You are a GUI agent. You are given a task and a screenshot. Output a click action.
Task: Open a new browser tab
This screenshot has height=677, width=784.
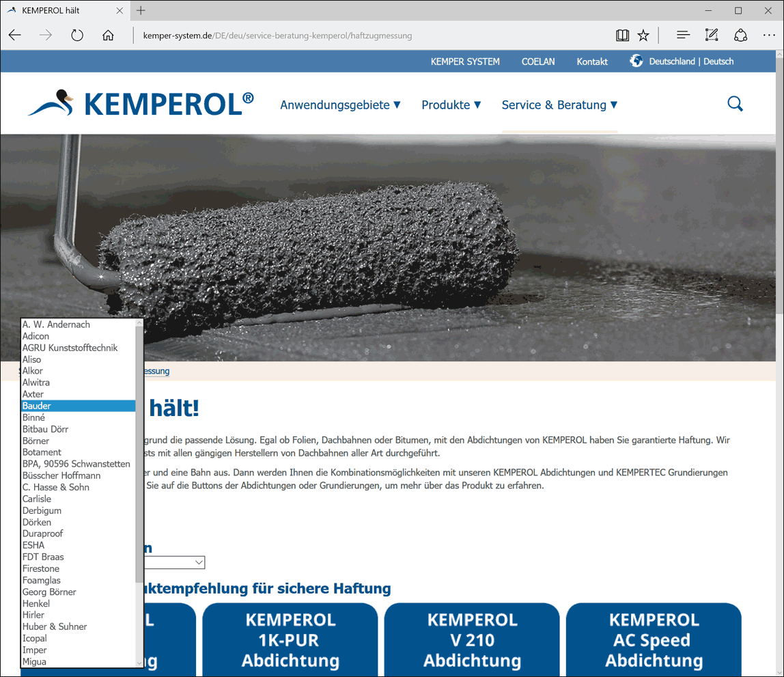pos(141,10)
